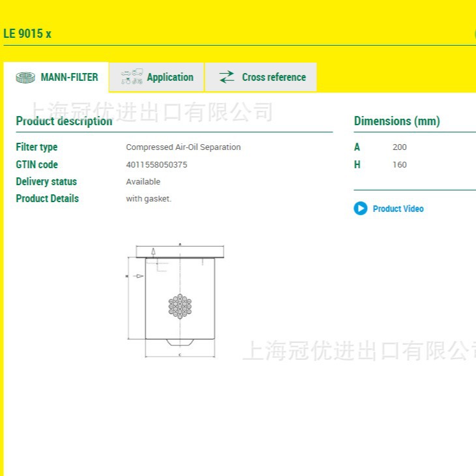Select GTIN code value 4011558050375
This screenshot has width=476, height=476.
coord(156,165)
